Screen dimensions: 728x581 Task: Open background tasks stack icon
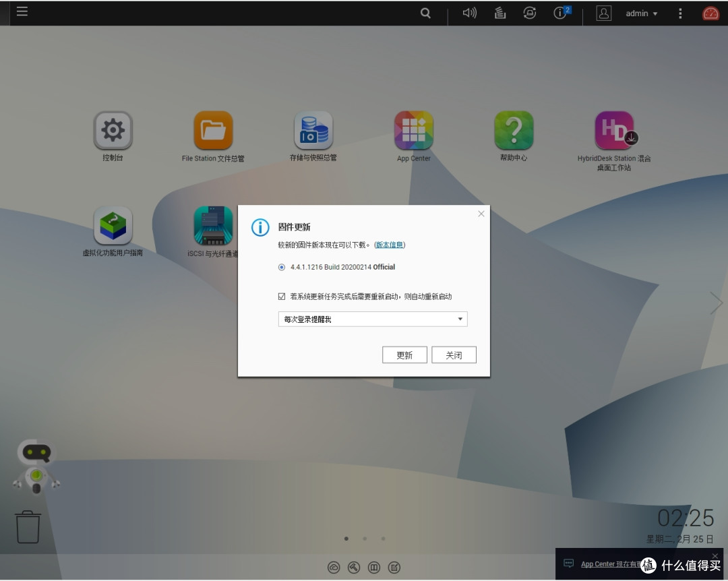pyautogui.click(x=500, y=13)
